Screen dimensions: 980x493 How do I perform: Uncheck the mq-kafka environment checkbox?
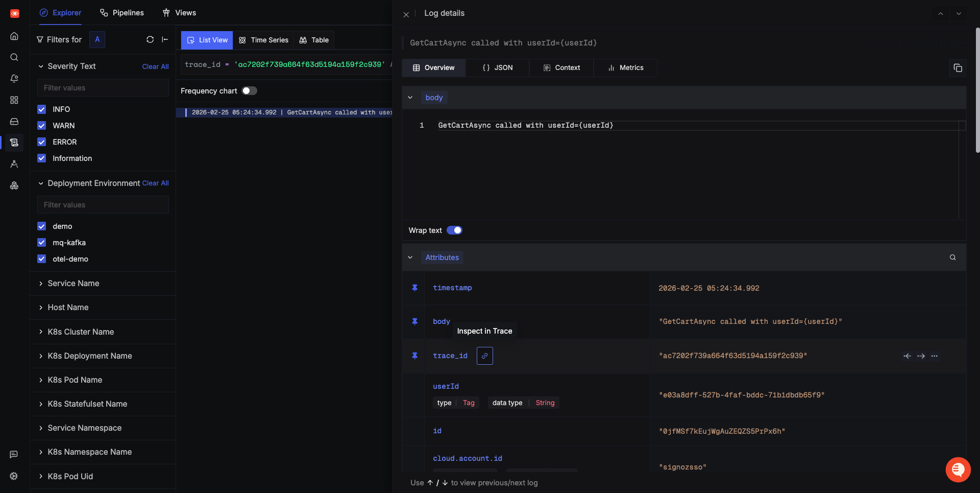[x=42, y=243]
